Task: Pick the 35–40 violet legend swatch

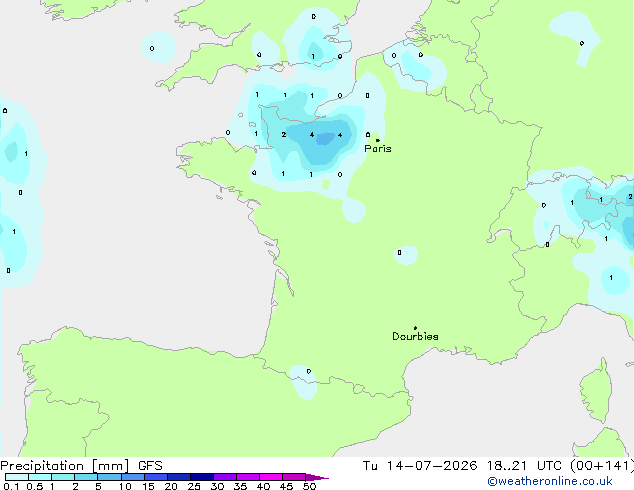Action: (x=248, y=477)
